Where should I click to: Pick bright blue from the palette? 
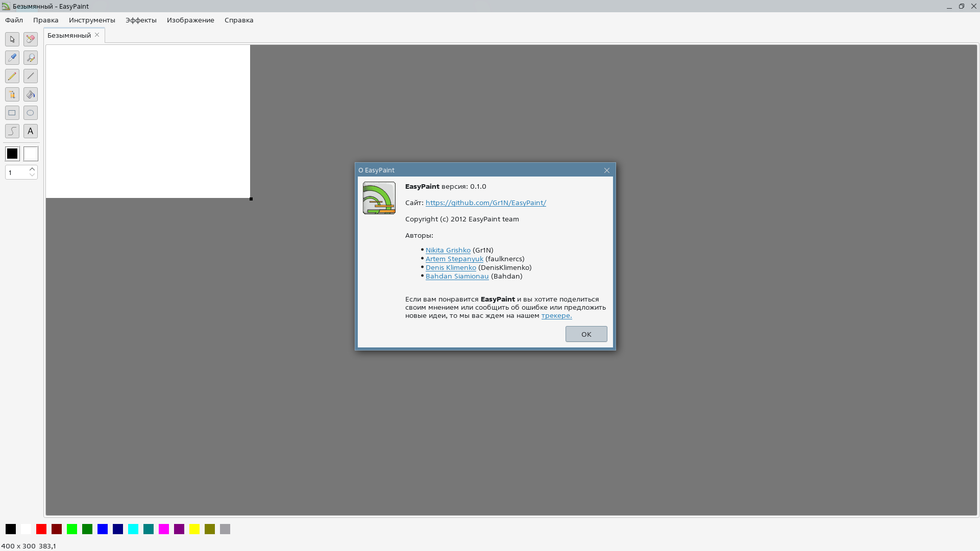pos(103,529)
